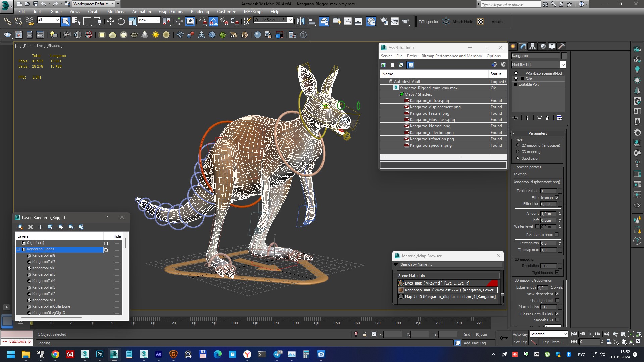The height and width of the screenshot is (362, 644).
Task: Click the Pan View hand icon
Action: pos(624,342)
